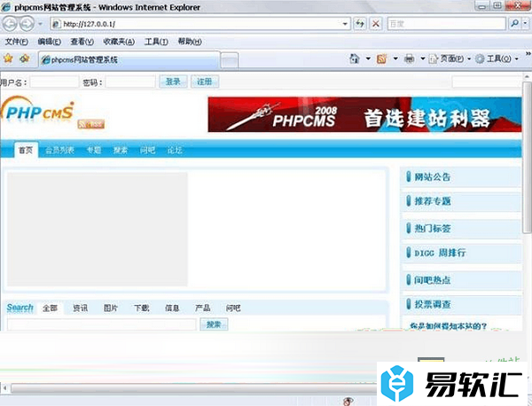This screenshot has height=406, width=532.
Task: Select the 资讯 search category tab
Action: click(81, 308)
